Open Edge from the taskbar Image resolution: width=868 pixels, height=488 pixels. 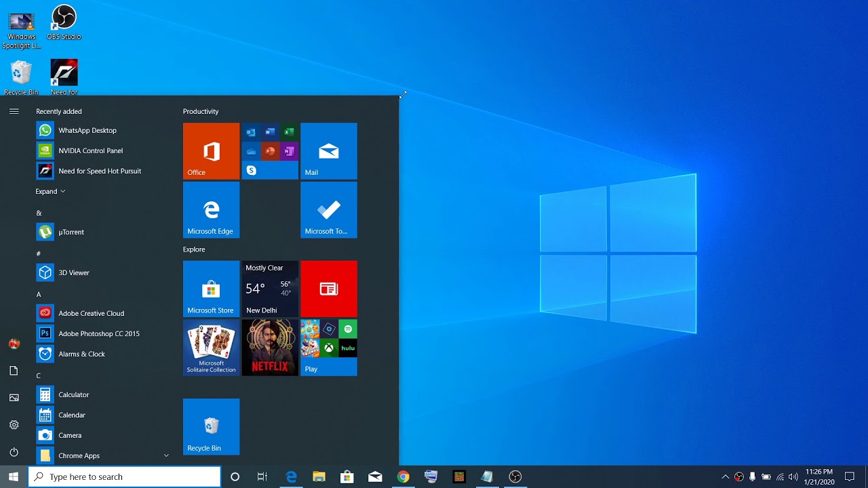292,476
